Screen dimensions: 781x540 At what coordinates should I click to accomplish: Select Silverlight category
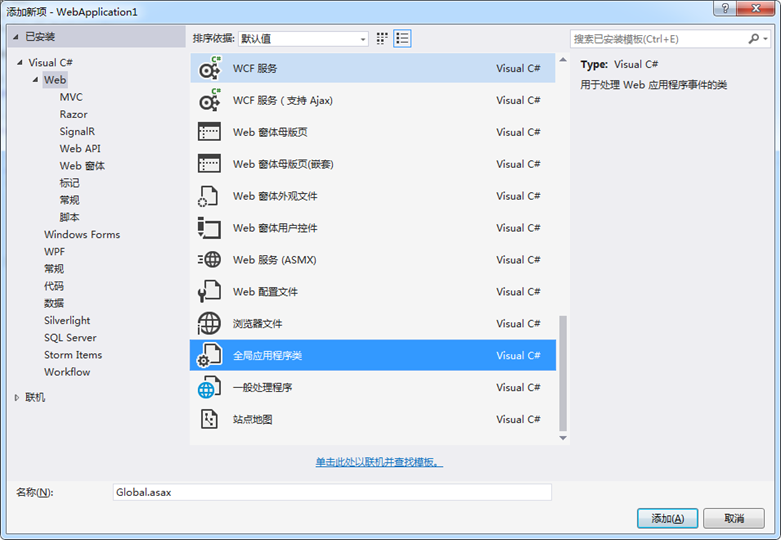(67, 320)
